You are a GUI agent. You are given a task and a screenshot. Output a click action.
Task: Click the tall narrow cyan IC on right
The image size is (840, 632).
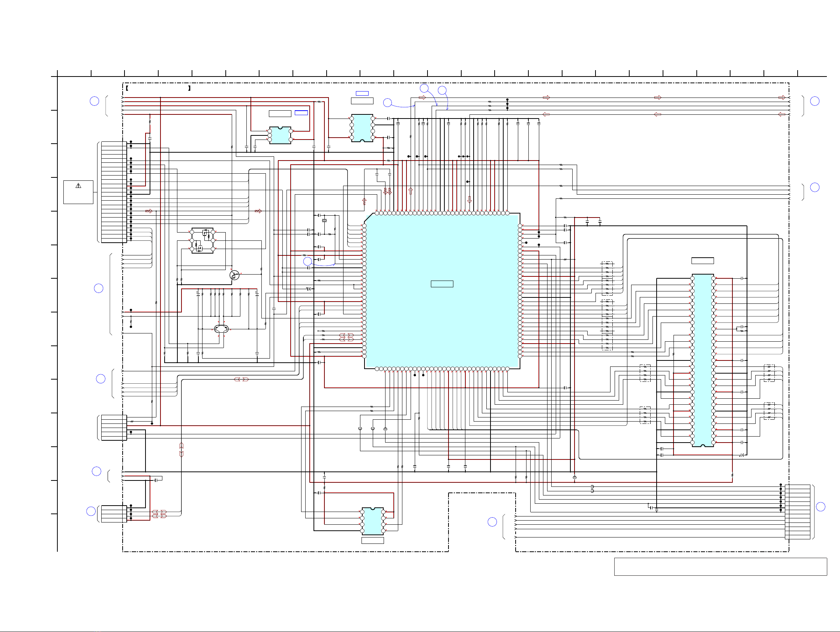click(702, 360)
